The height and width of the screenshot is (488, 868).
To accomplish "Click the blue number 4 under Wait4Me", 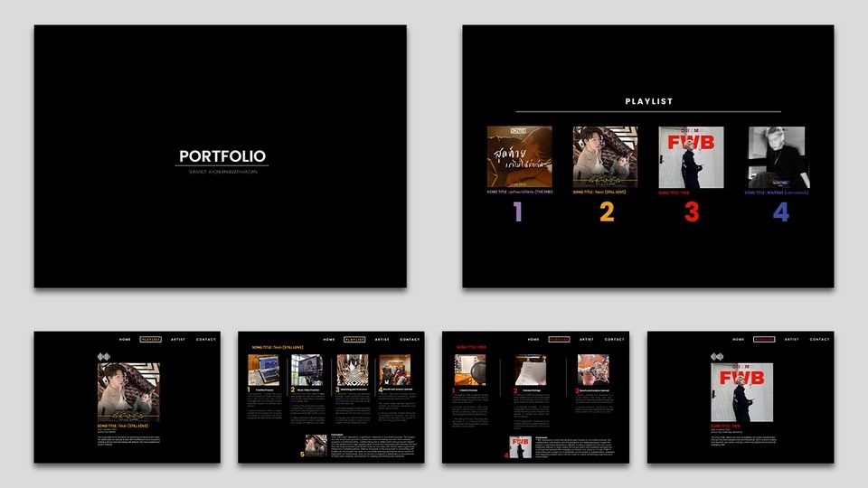I will point(780,211).
